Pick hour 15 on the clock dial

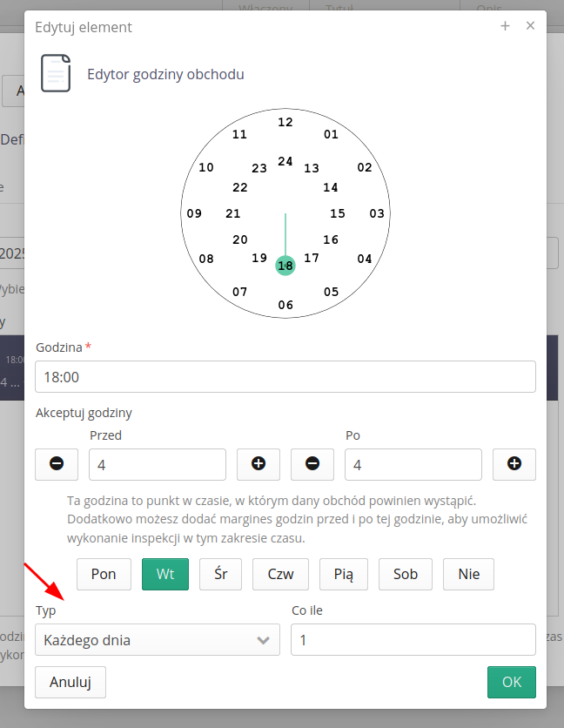click(338, 213)
